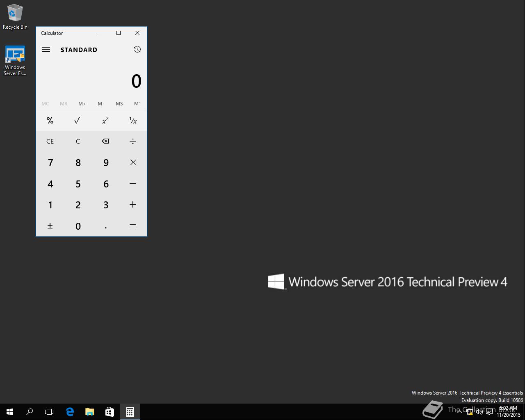
Task: Click digit 8 on the keypad
Action: point(78,162)
